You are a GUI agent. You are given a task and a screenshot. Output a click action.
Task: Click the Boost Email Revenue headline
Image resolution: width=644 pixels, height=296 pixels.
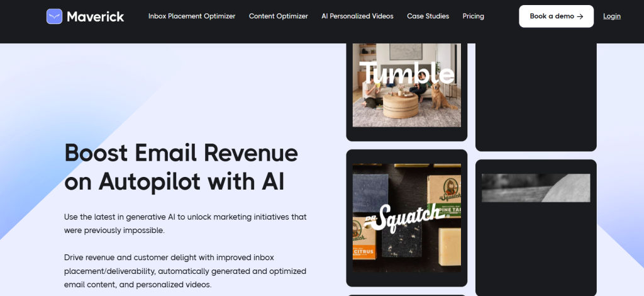pos(181,167)
